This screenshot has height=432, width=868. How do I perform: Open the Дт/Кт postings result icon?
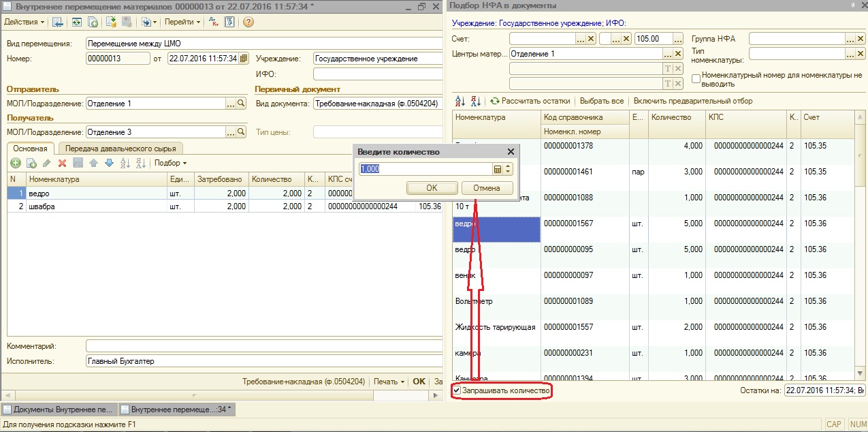[212, 22]
